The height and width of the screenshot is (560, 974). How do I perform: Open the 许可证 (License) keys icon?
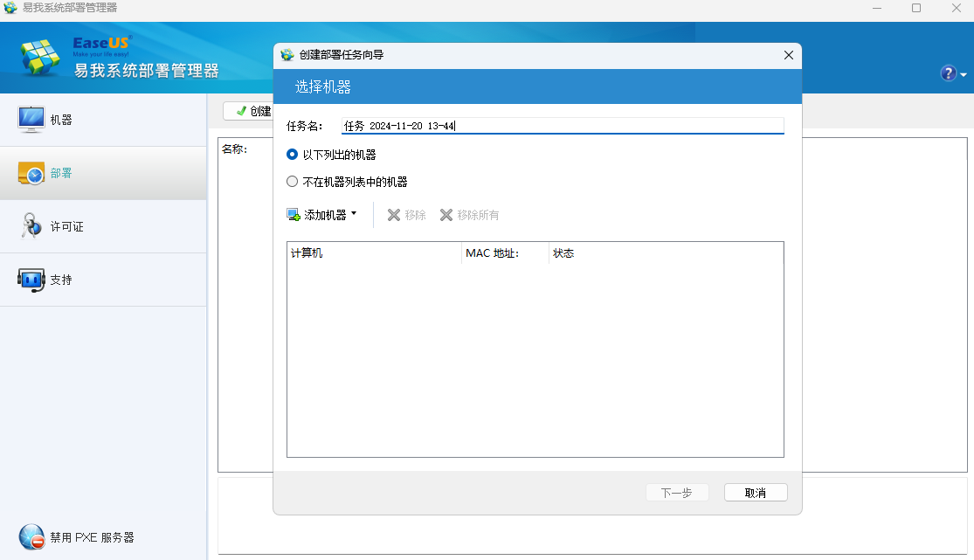(31, 226)
